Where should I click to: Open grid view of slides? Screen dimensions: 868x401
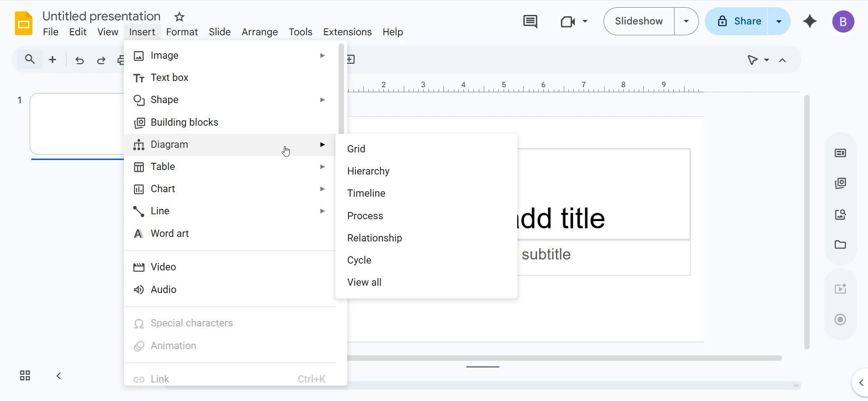point(25,376)
